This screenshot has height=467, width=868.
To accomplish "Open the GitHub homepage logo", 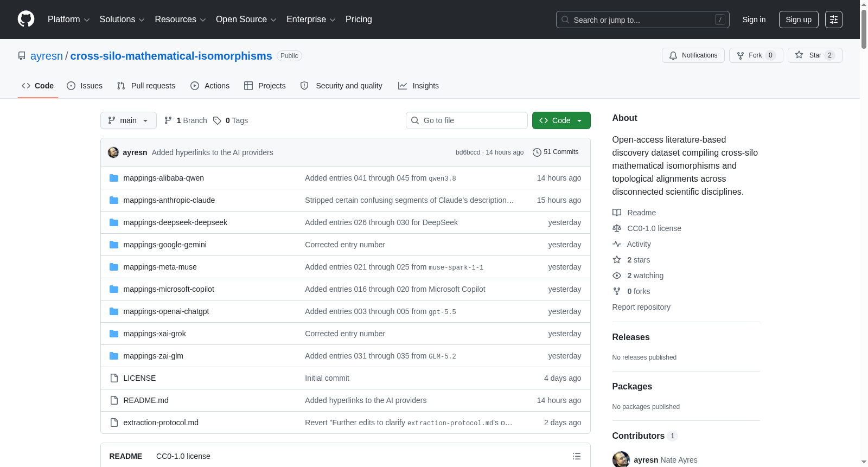I will coord(26,20).
